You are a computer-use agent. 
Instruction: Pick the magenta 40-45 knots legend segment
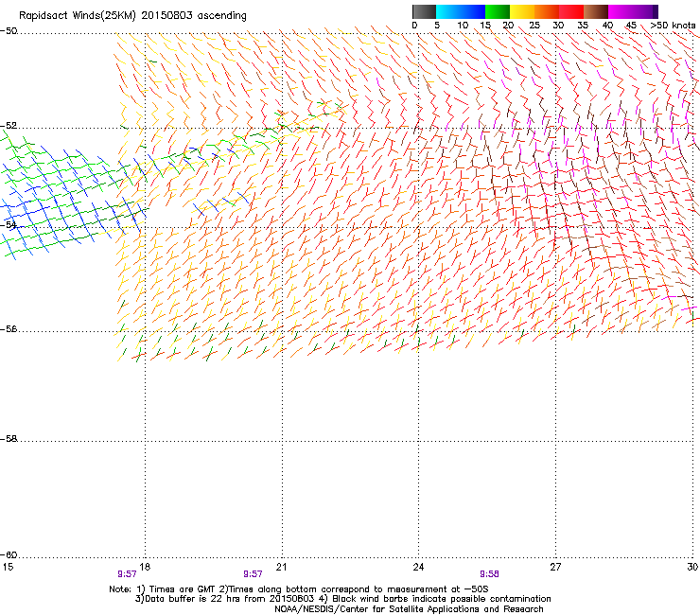[x=621, y=11]
